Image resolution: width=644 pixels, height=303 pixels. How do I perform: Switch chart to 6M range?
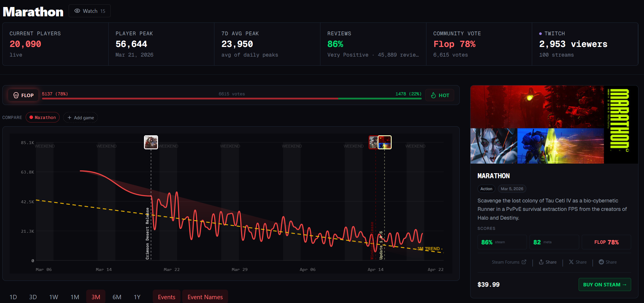[117, 297]
